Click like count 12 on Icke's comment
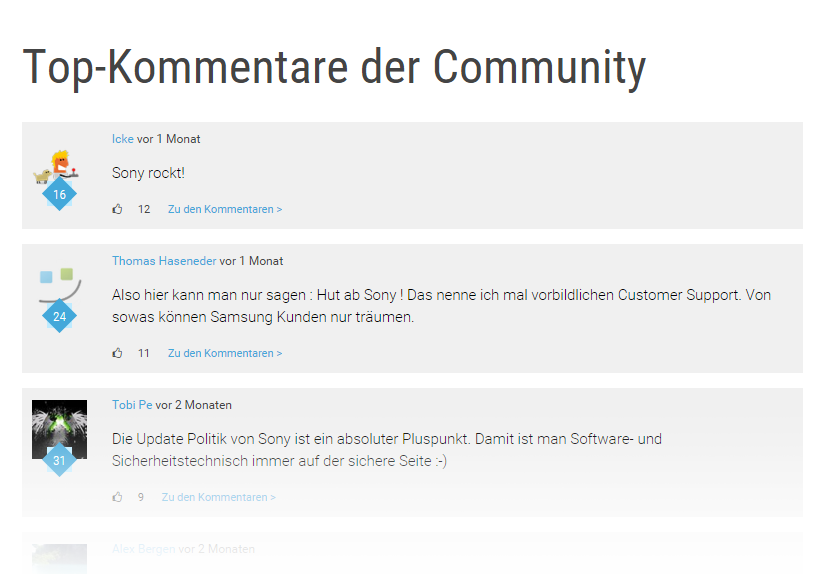The width and height of the screenshot is (839, 574). click(144, 209)
